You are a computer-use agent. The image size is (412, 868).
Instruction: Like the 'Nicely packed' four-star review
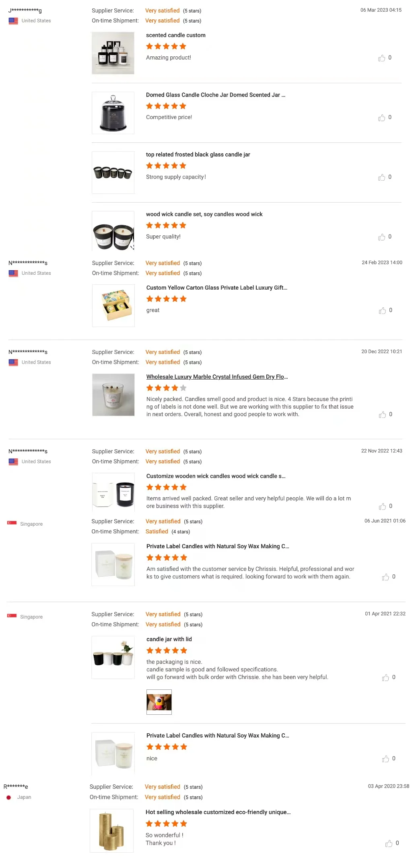[x=382, y=415]
